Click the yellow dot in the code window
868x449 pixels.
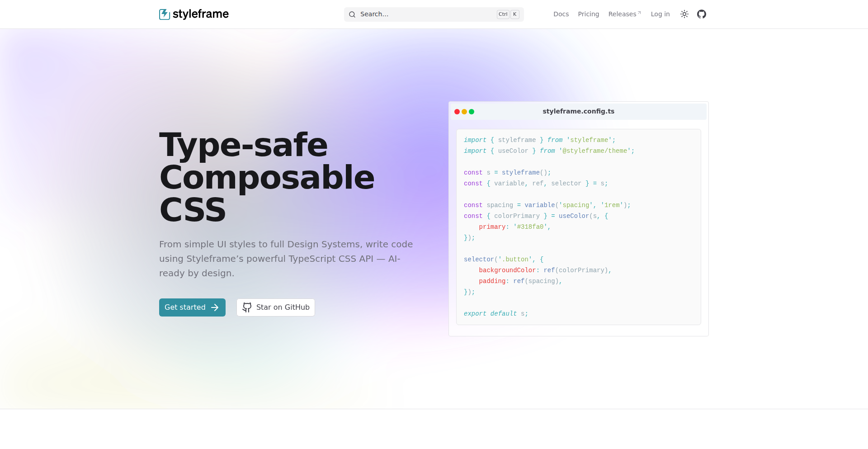(464, 112)
